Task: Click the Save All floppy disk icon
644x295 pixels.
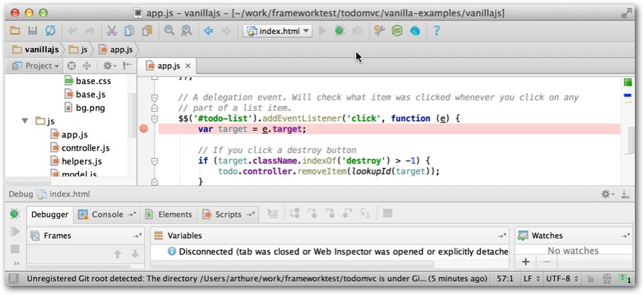Action: (33, 31)
